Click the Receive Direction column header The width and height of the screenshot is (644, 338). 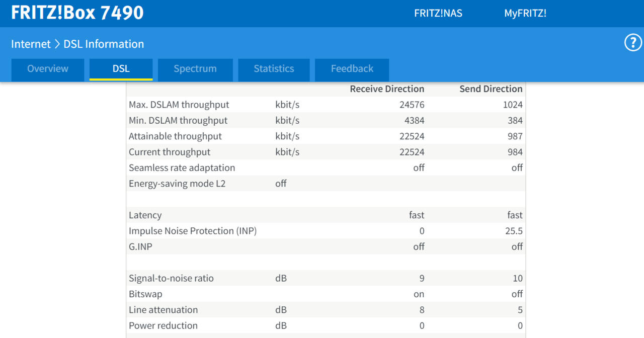point(387,89)
